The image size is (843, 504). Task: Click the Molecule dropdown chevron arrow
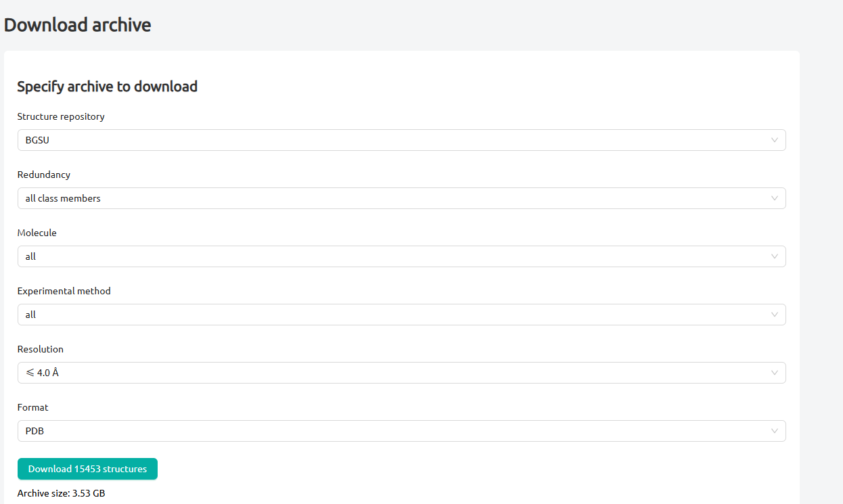tap(774, 256)
